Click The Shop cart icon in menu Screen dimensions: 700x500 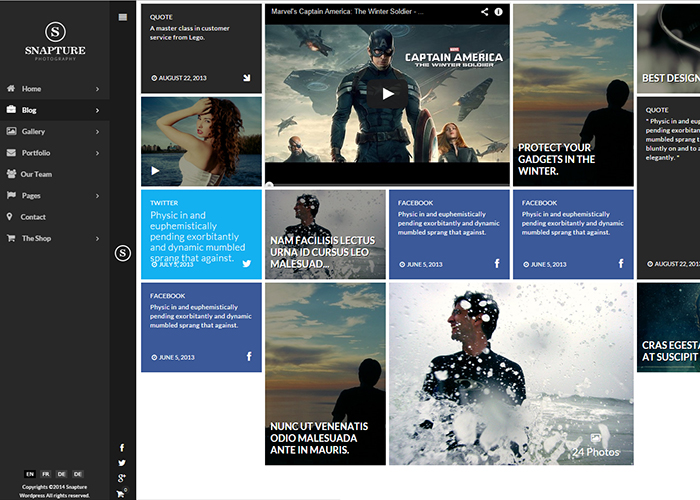pos(11,238)
